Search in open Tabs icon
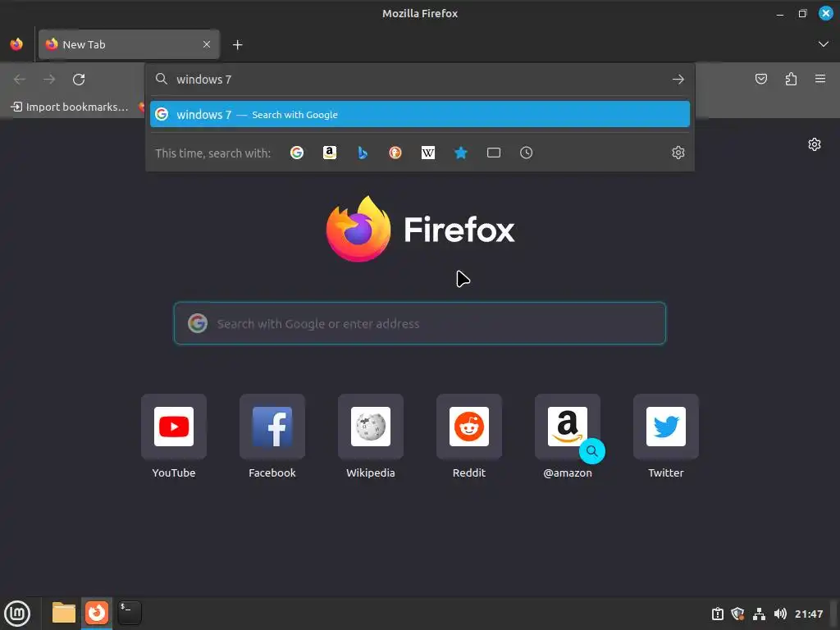 493,153
